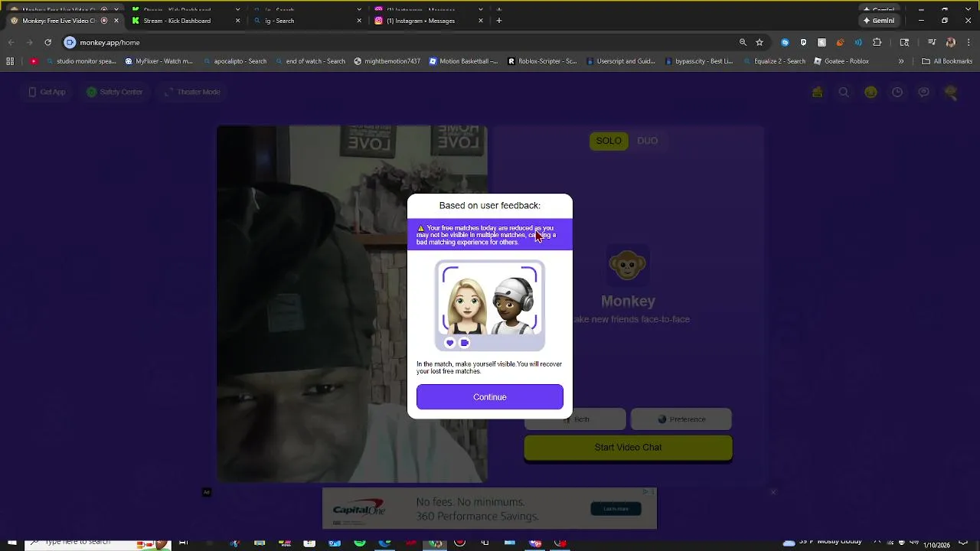
Task: Open the Get App link
Action: 47,92
